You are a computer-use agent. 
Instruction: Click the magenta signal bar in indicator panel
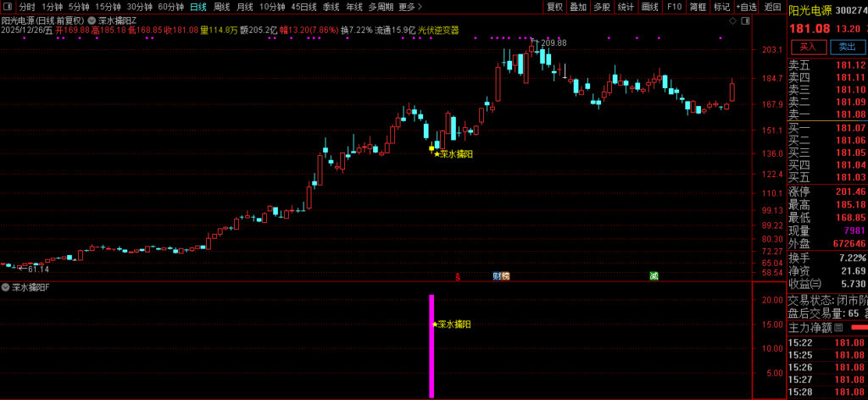tap(431, 346)
